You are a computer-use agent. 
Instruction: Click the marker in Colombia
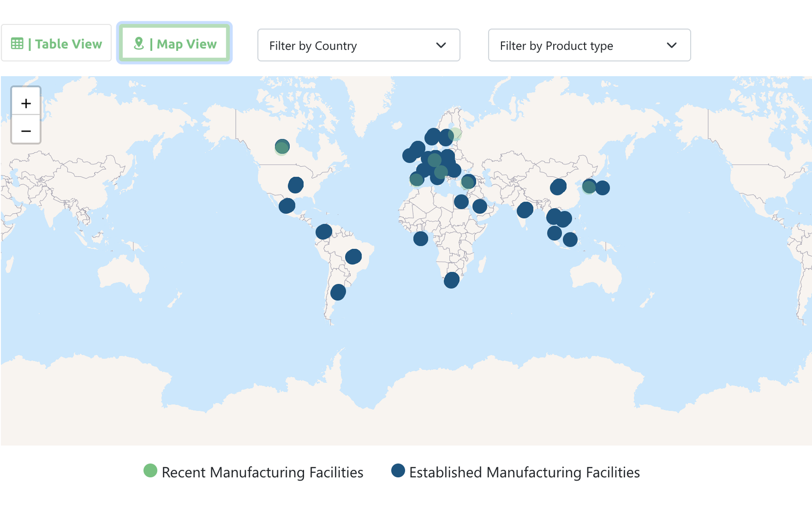tap(324, 232)
